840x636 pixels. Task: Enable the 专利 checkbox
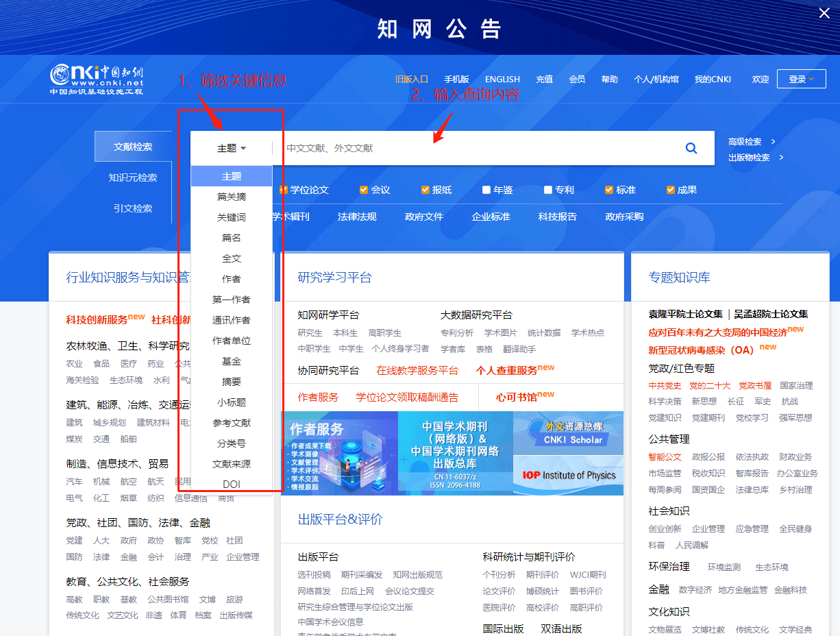(x=548, y=190)
